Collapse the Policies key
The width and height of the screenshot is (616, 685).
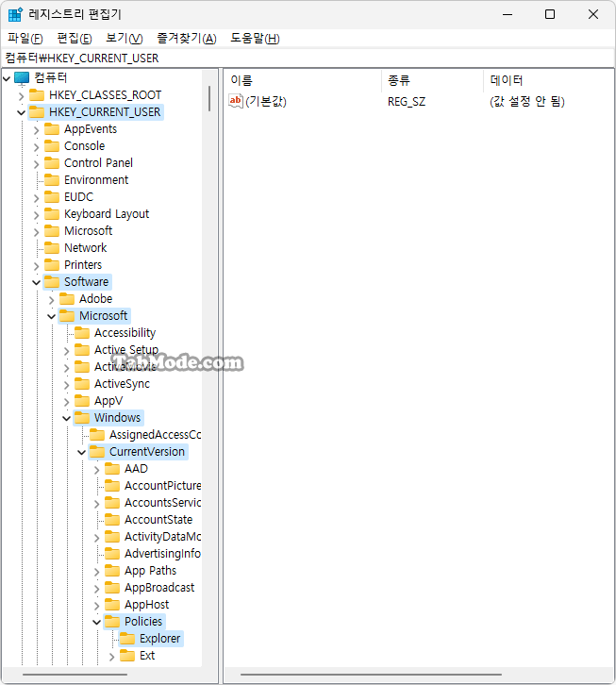click(x=97, y=622)
